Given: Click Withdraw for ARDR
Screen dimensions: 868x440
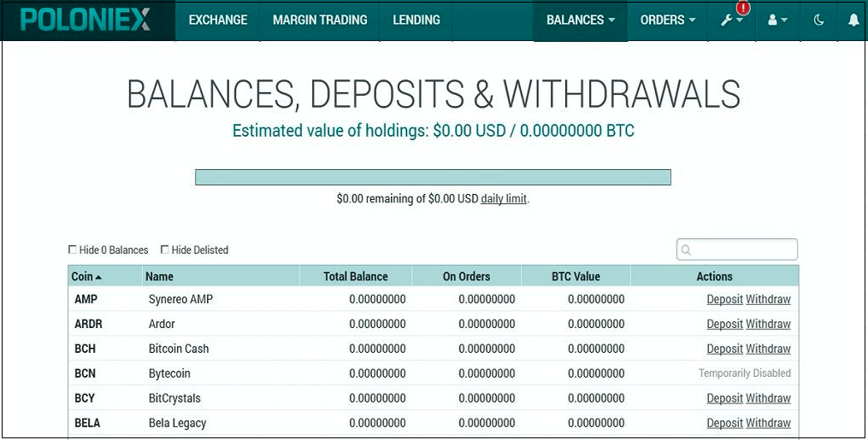Looking at the screenshot, I should click(x=768, y=324).
